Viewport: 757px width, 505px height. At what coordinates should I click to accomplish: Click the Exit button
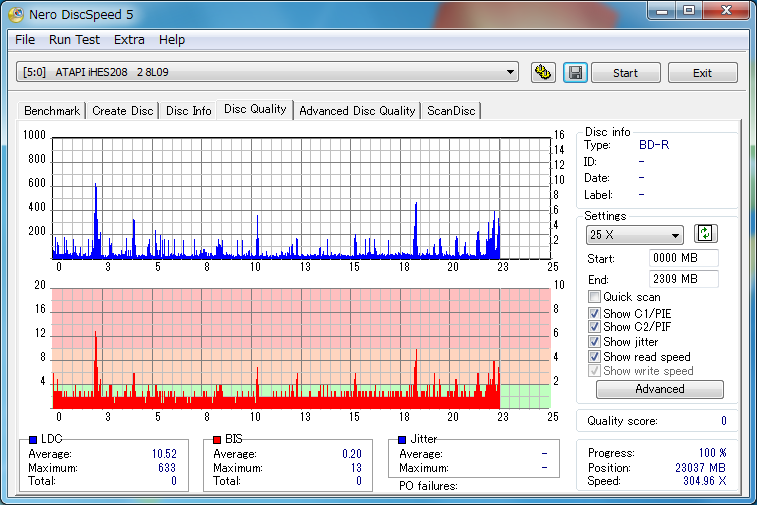point(702,73)
